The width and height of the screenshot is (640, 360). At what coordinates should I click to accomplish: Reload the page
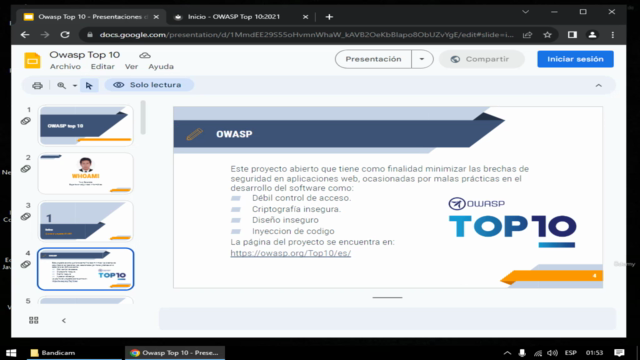click(x=65, y=35)
